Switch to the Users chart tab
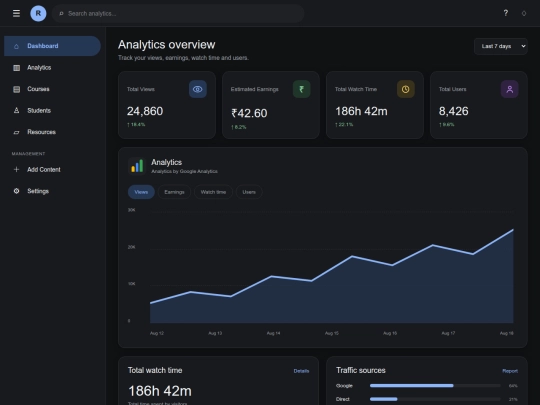Screen dimensions: 540x405 (x=249, y=192)
